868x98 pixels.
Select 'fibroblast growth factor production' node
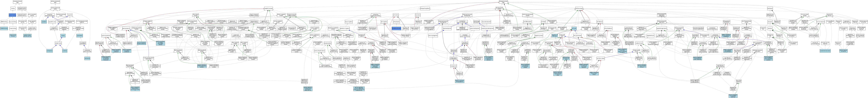(99, 43)
